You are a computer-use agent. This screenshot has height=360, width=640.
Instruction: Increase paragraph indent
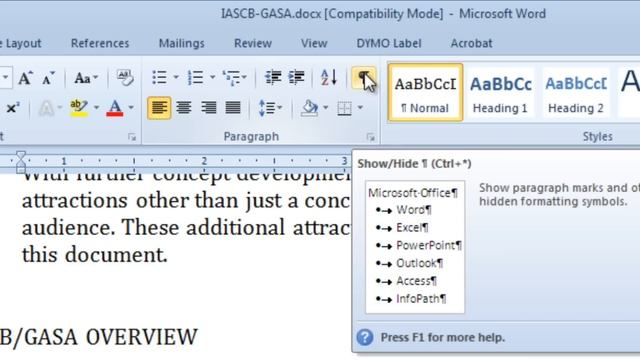pos(296,78)
